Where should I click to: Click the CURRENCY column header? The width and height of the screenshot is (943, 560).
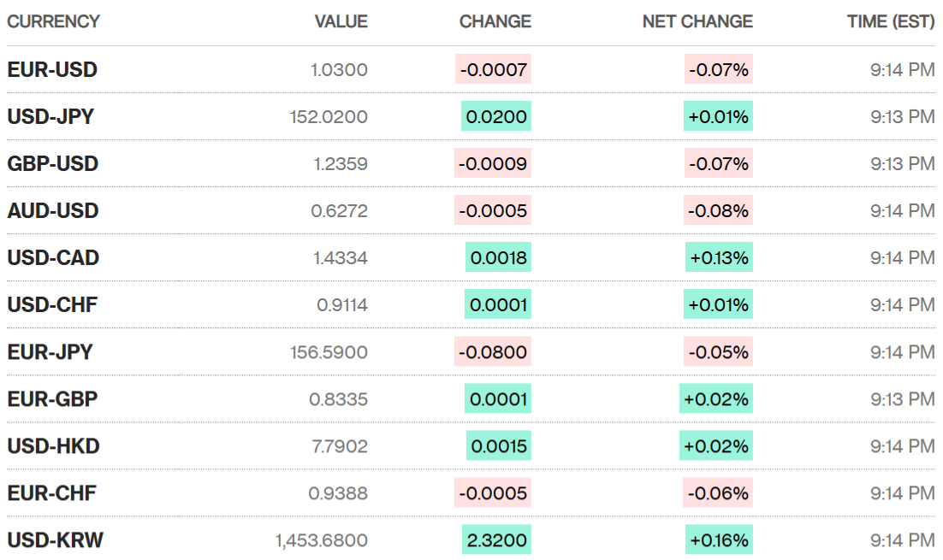pyautogui.click(x=53, y=21)
